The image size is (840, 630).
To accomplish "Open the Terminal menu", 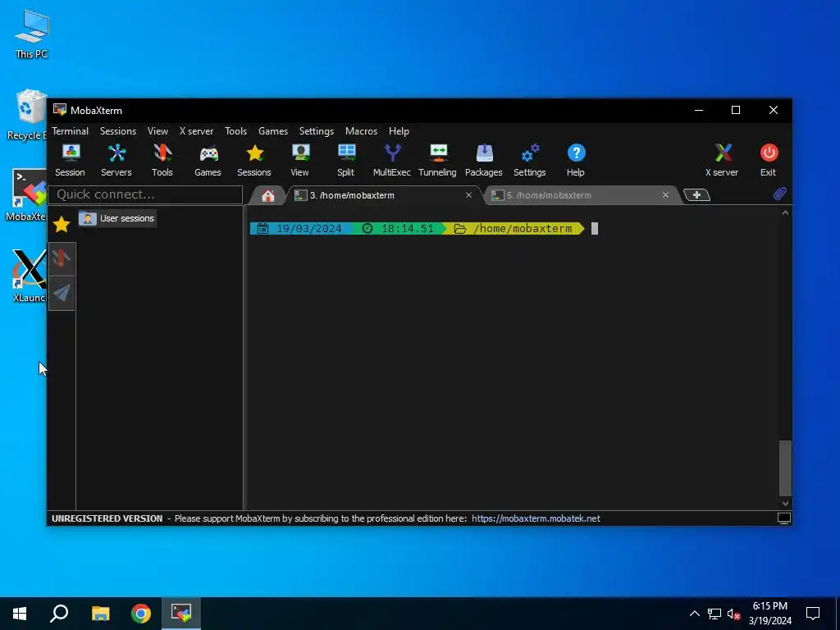I will click(x=71, y=131).
